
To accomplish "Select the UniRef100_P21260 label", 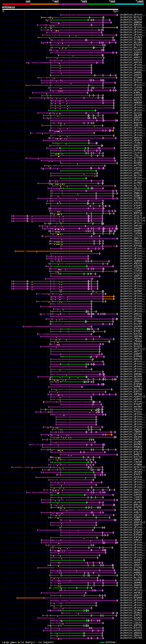I will click(131, 274).
